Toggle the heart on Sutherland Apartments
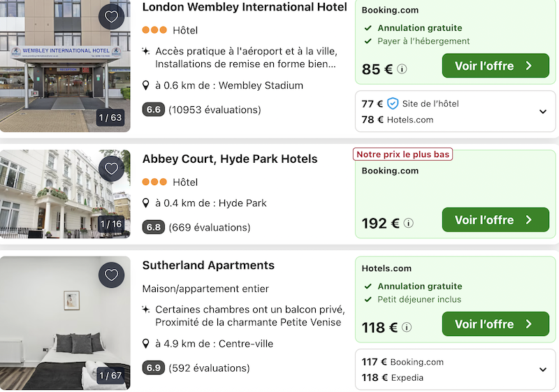 pos(111,275)
